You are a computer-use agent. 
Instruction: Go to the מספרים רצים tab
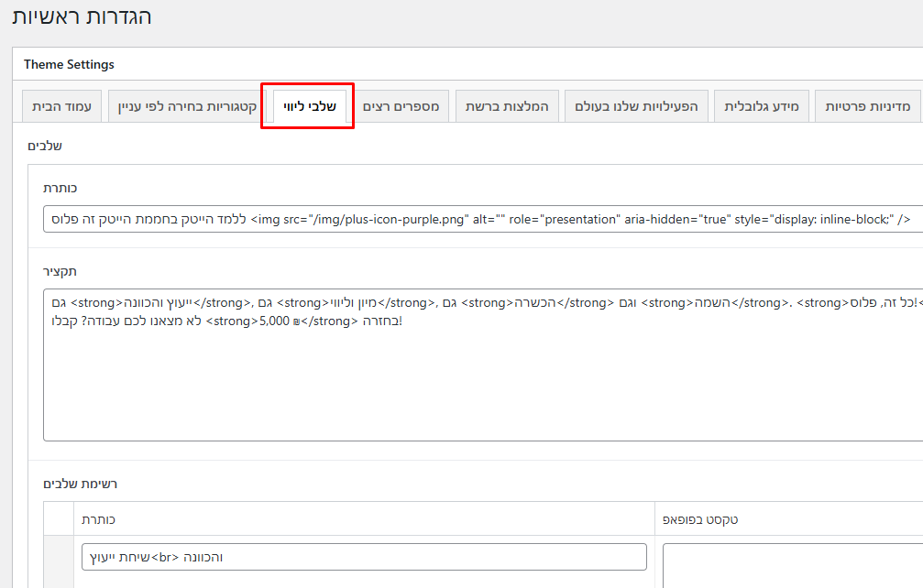401,107
